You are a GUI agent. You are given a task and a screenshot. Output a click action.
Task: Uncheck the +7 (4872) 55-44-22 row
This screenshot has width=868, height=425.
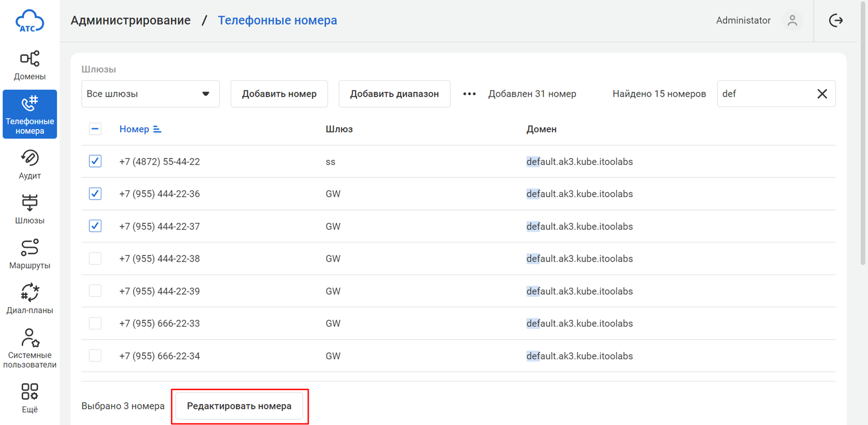pyautogui.click(x=95, y=161)
